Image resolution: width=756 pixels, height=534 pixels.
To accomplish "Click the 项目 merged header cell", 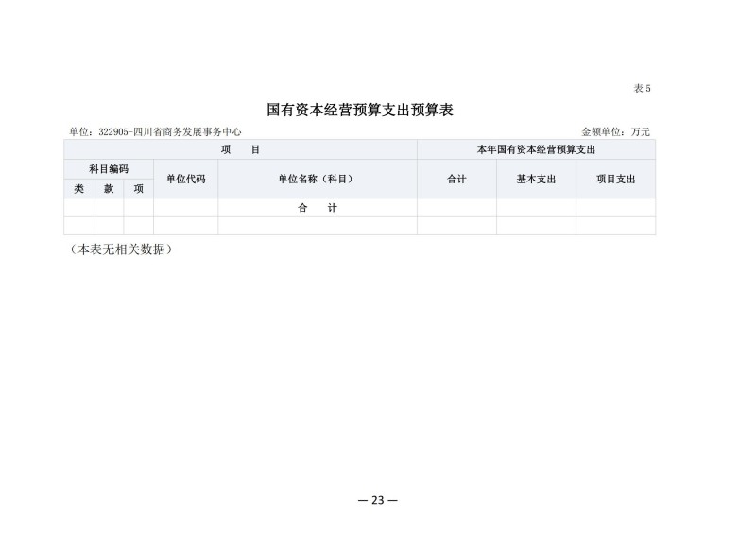I will point(240,150).
